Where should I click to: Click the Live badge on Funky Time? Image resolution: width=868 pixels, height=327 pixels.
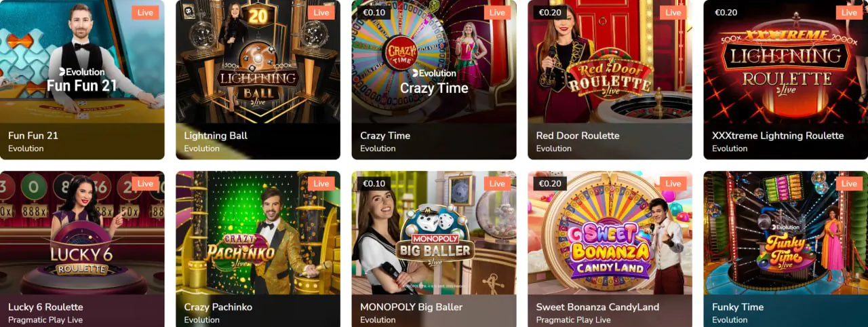pyautogui.click(x=849, y=183)
